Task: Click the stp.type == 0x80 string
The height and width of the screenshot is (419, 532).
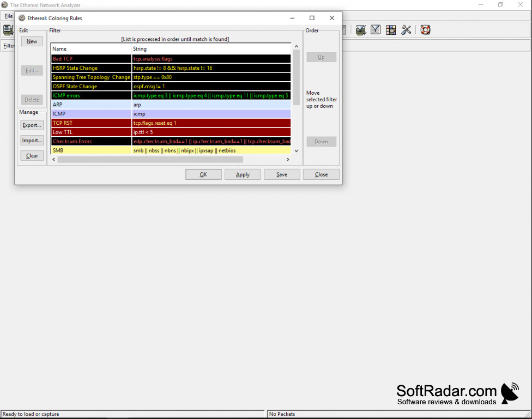Action: pyautogui.click(x=152, y=77)
